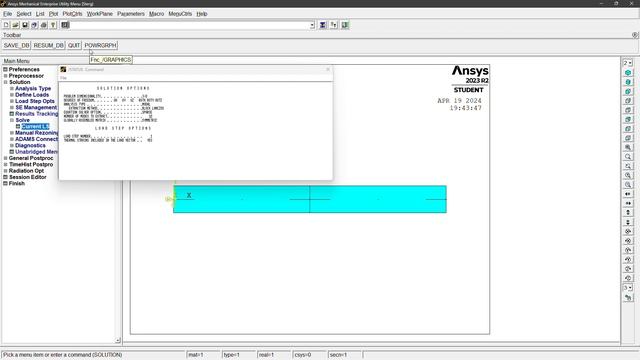Click the POWRGRPH button
The height and width of the screenshot is (360, 640).
click(100, 45)
